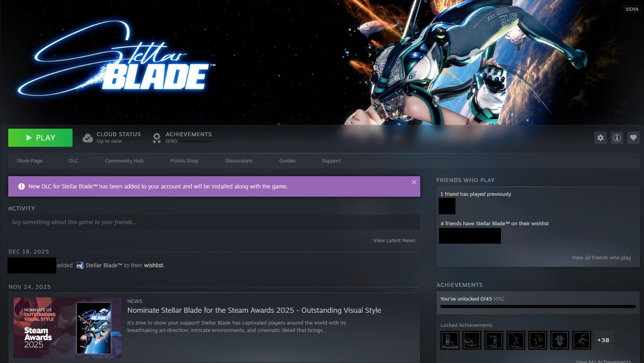Open the Steam Awards 2025 news thumbnail

tap(67, 328)
